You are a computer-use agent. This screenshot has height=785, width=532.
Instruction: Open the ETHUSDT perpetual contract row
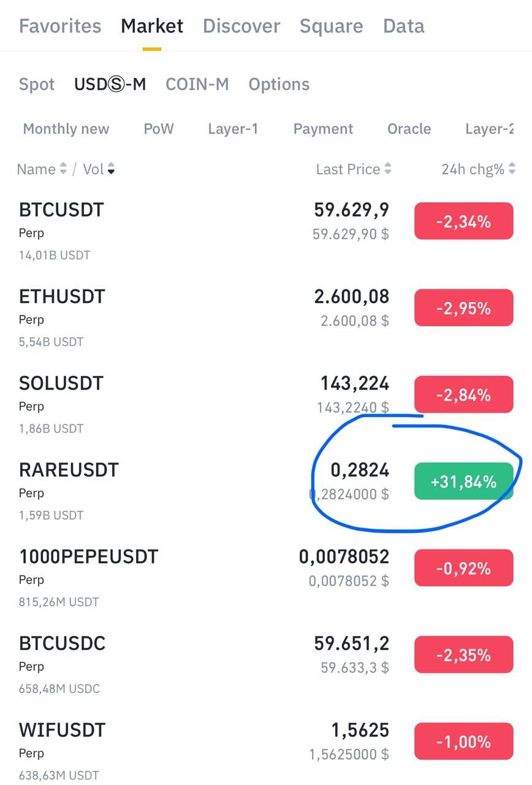click(184, 316)
